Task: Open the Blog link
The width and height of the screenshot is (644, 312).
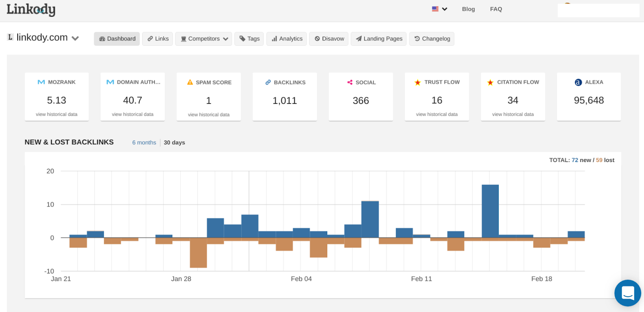Action: coord(468,9)
